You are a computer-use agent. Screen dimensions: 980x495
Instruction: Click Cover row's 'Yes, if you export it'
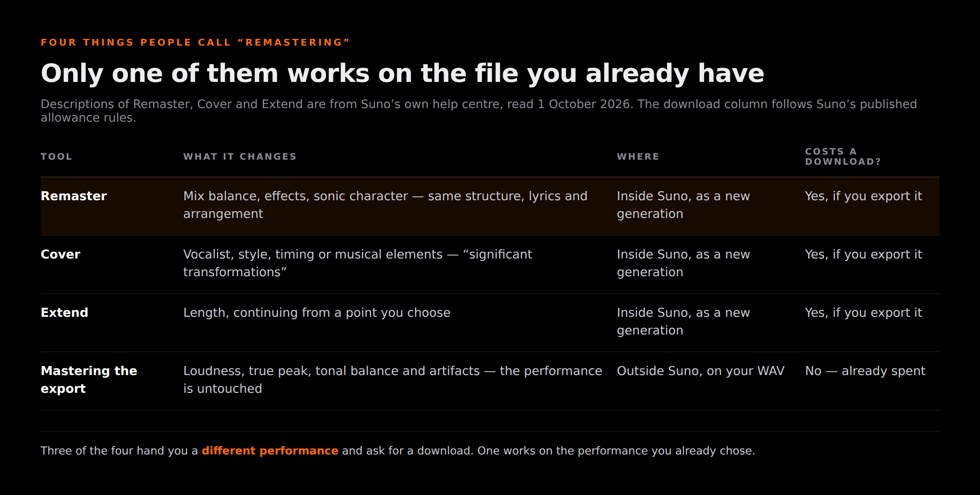click(x=863, y=254)
